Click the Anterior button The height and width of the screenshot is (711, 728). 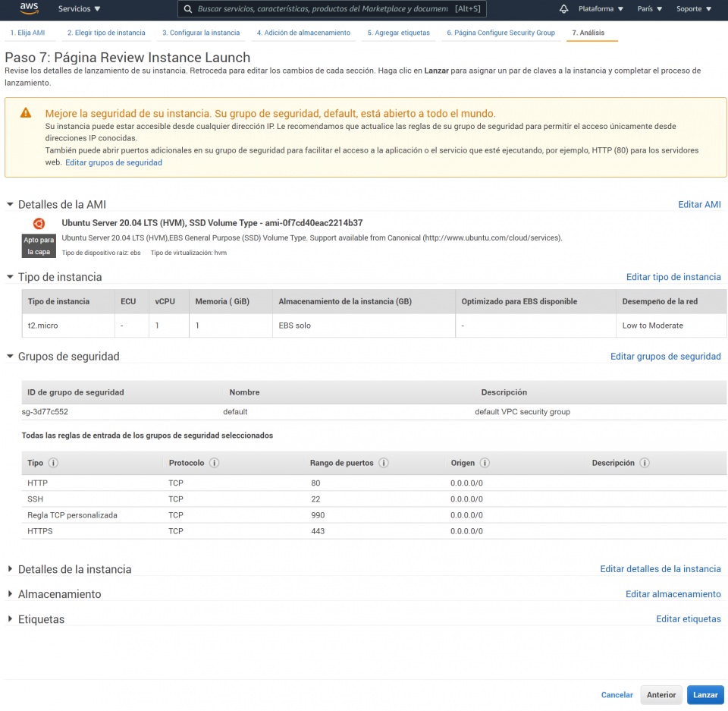pyautogui.click(x=661, y=695)
